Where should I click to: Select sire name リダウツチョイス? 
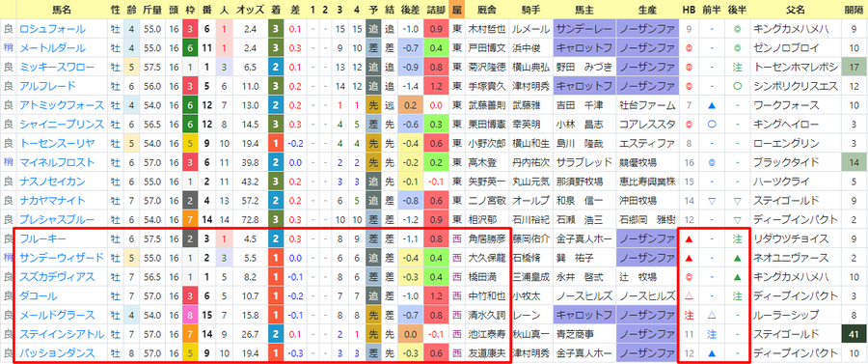coord(791,238)
